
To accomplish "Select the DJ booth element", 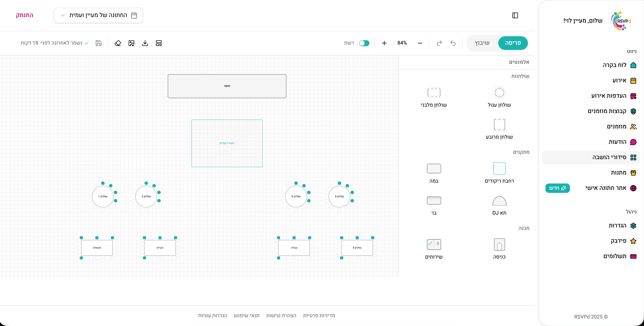I will [499, 205].
